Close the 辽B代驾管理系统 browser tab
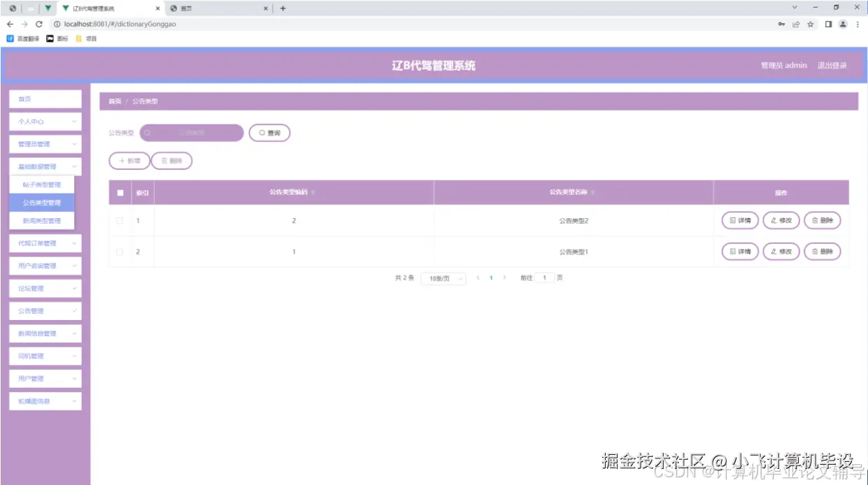The width and height of the screenshot is (868, 485). 157,8
